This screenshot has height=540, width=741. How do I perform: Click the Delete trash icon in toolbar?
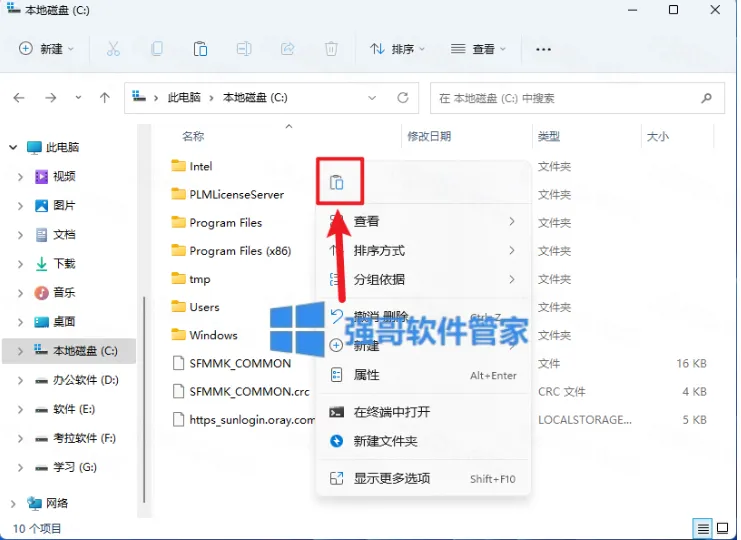tap(331, 49)
